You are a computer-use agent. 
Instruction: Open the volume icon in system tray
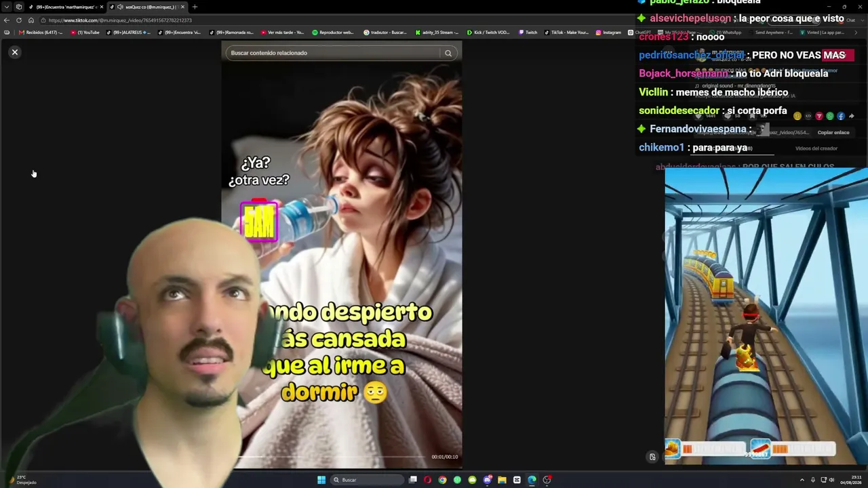833,480
